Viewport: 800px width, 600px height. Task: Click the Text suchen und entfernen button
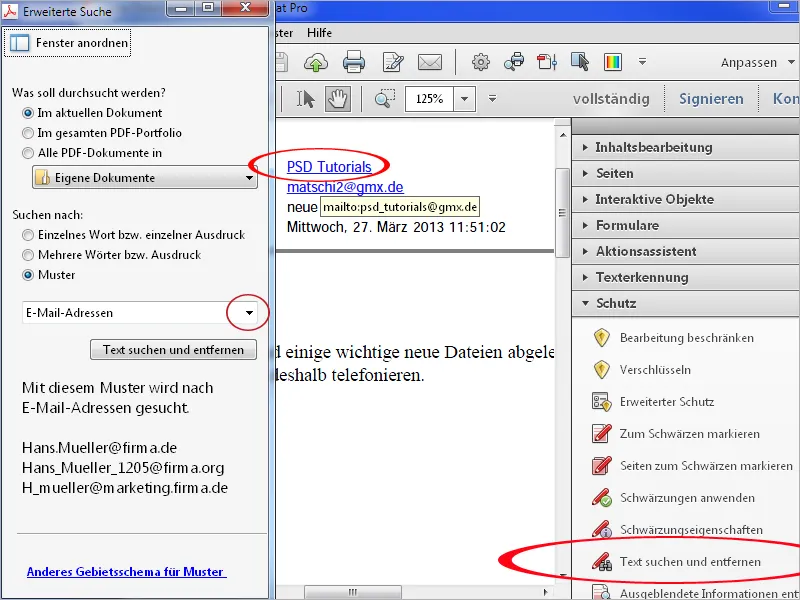pos(173,349)
